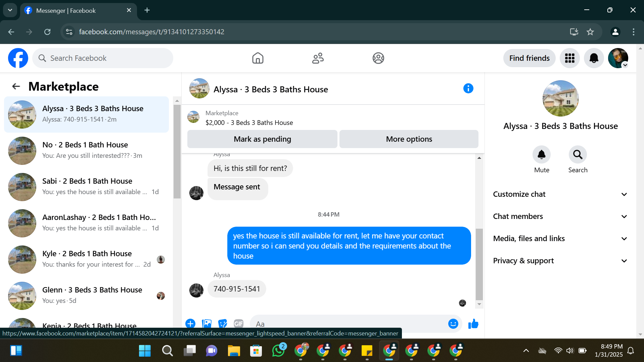Click the install app icon in address bar

(x=574, y=32)
